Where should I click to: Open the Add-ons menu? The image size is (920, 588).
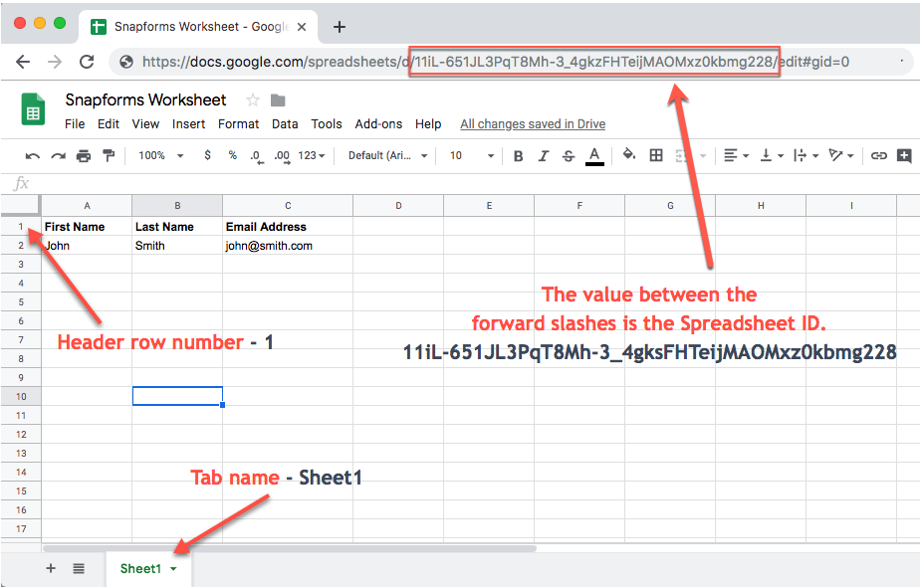coord(378,124)
